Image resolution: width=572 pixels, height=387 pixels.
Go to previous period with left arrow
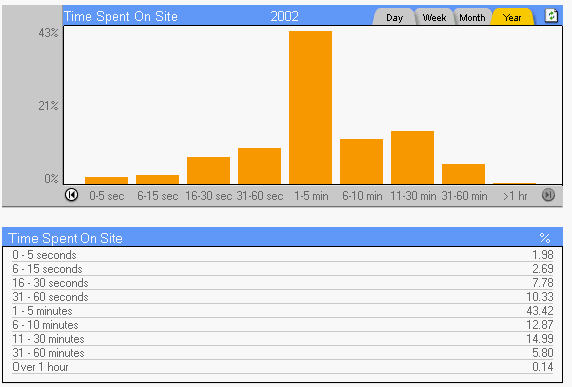click(x=72, y=195)
